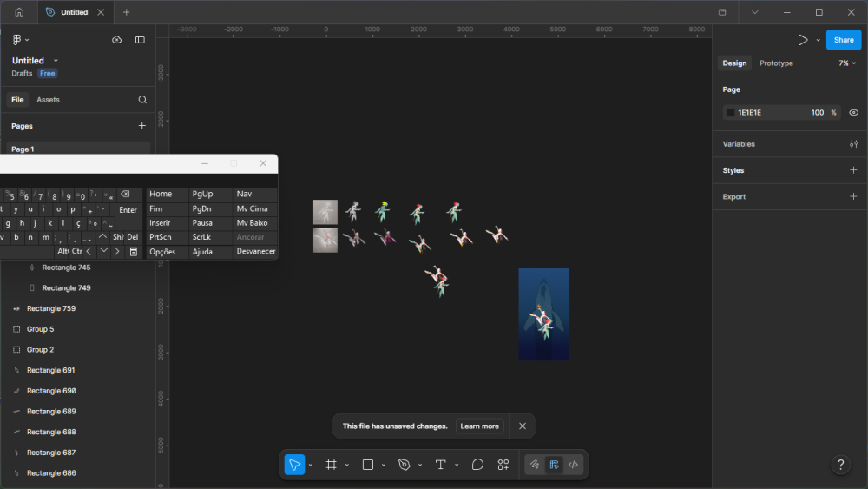868x489 pixels.
Task: Dismiss the unsaved changes notification
Action: point(522,426)
